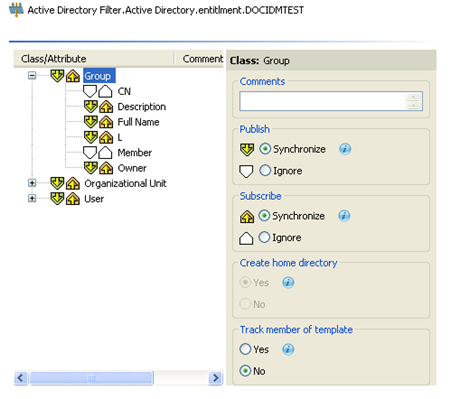Select Yes under Track member of template

click(245, 349)
